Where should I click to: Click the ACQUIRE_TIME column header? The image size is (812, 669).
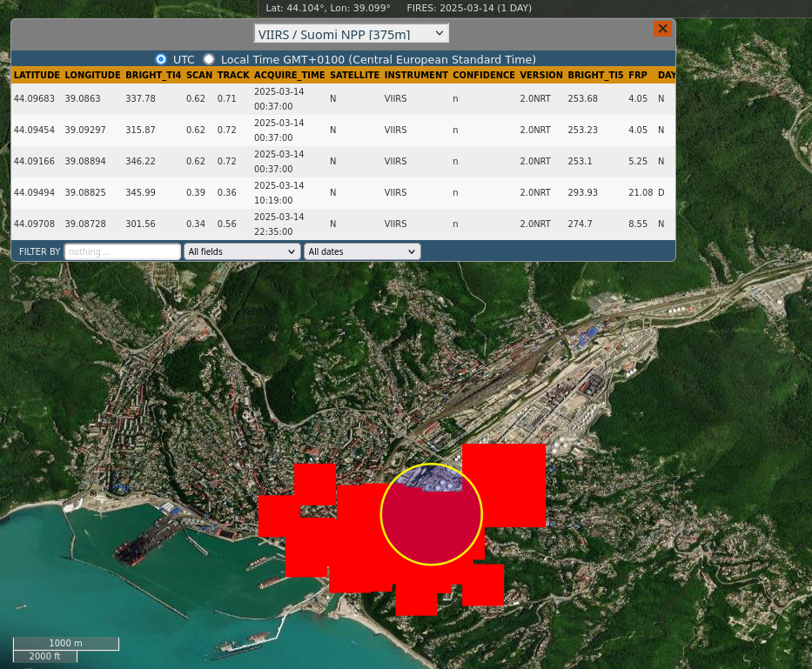point(289,76)
